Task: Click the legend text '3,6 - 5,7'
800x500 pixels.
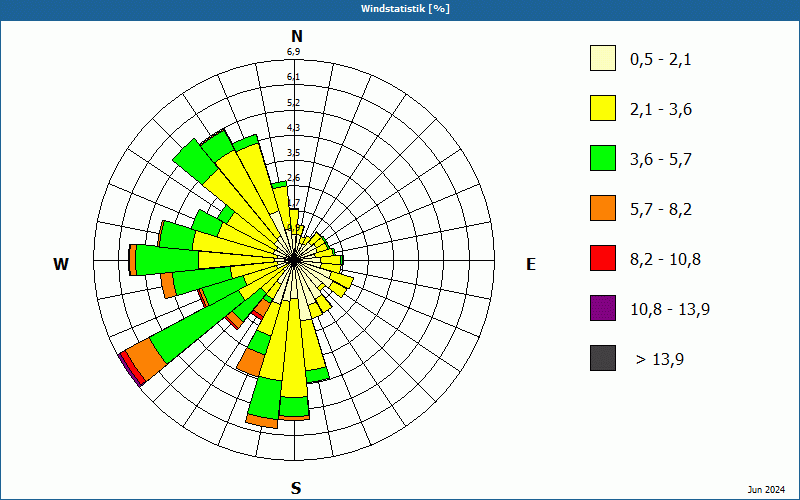Action: click(x=661, y=160)
